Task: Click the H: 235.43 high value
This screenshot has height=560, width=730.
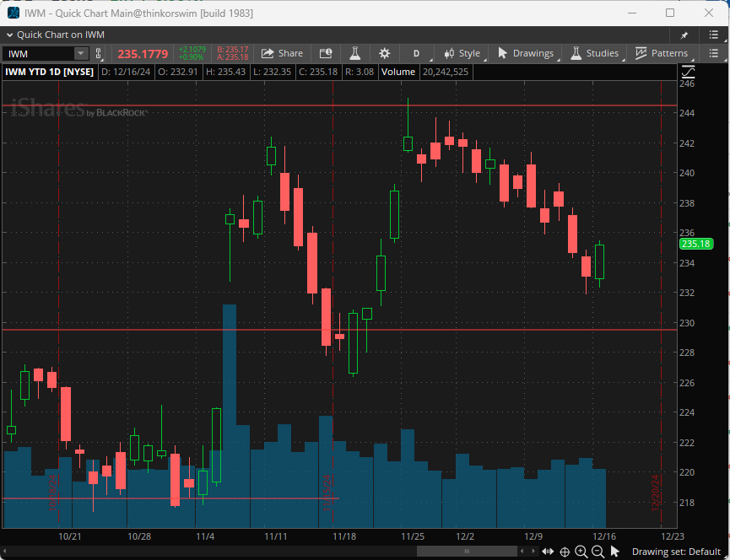Action: pos(226,72)
